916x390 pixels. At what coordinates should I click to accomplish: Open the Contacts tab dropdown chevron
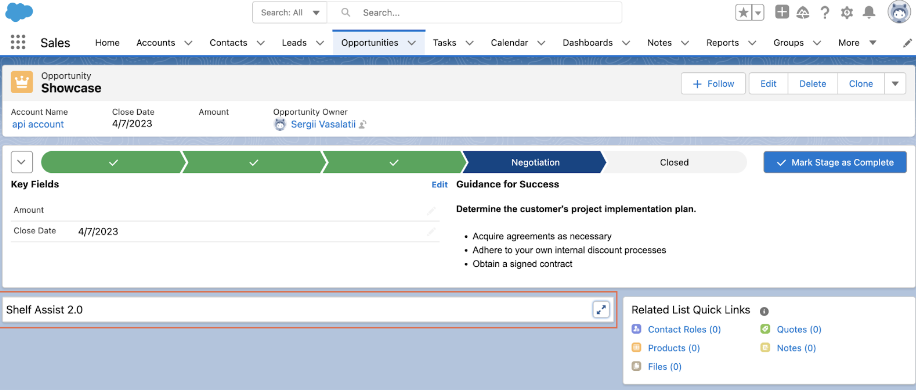point(261,43)
